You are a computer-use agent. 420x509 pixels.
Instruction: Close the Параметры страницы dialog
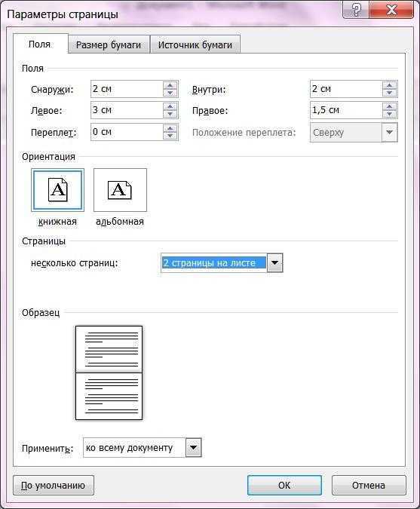391,10
